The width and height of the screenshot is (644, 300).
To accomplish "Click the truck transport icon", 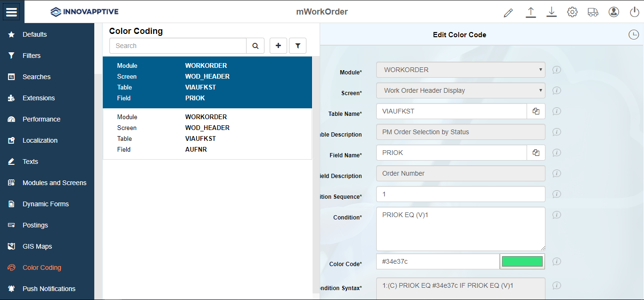I will coord(593,12).
